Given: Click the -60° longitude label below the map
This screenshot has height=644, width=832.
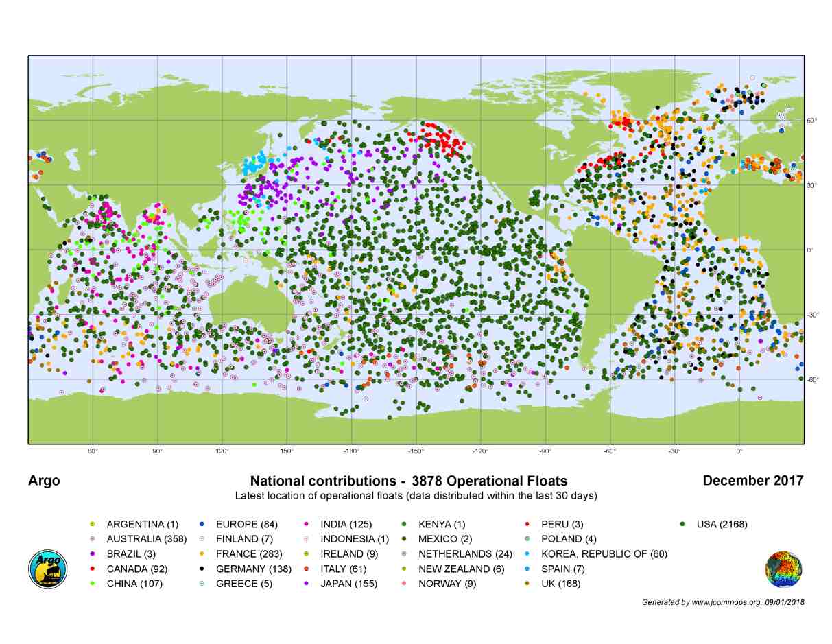Looking at the screenshot, I should [610, 451].
